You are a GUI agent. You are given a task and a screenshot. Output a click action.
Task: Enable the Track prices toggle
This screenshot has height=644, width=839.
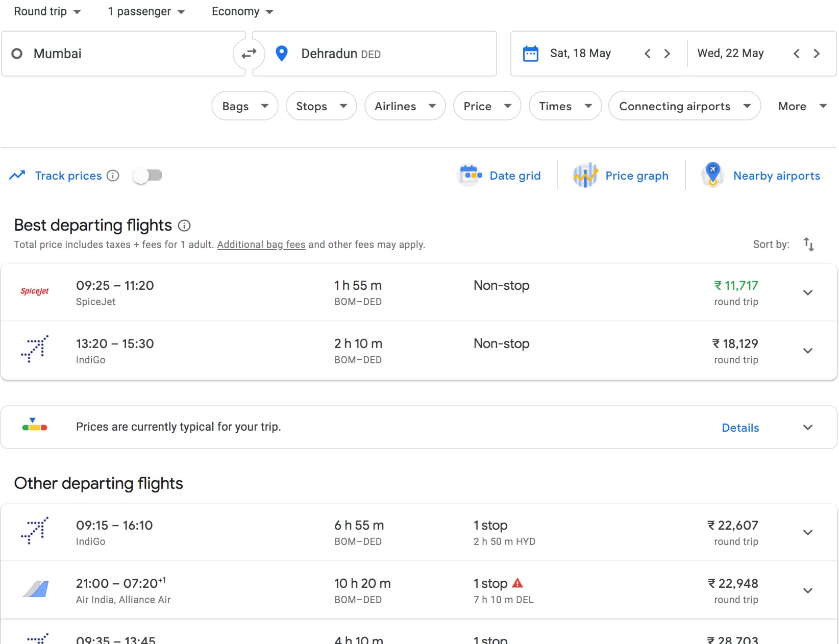click(x=147, y=176)
